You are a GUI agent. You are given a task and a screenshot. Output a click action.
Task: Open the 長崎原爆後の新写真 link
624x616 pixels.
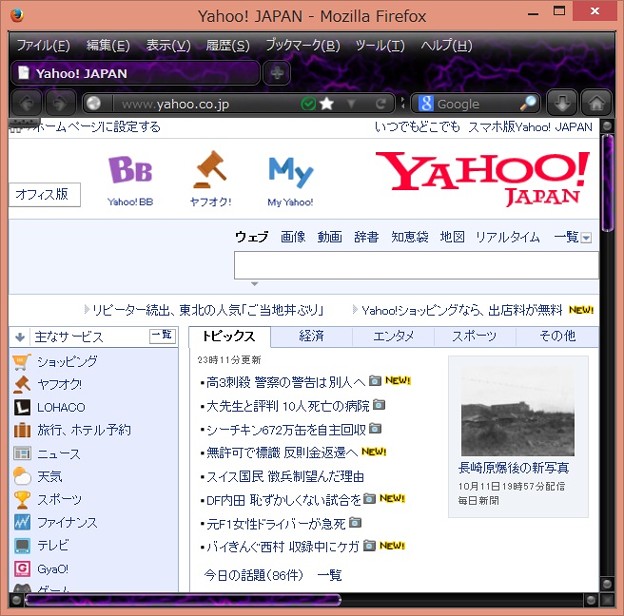coord(513,468)
